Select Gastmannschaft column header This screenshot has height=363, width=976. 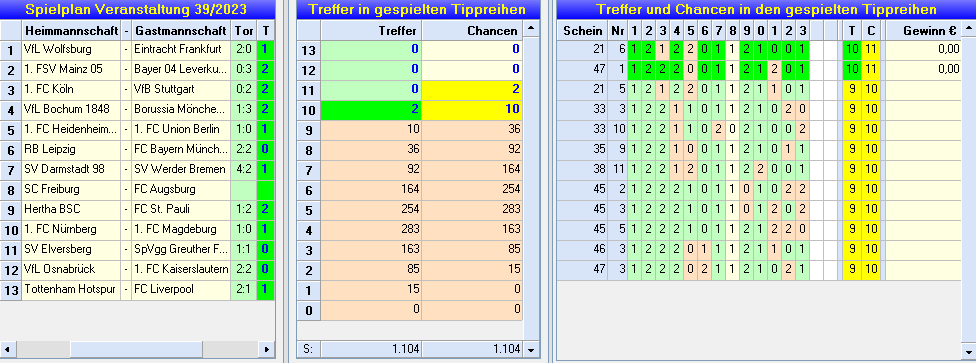181,31
